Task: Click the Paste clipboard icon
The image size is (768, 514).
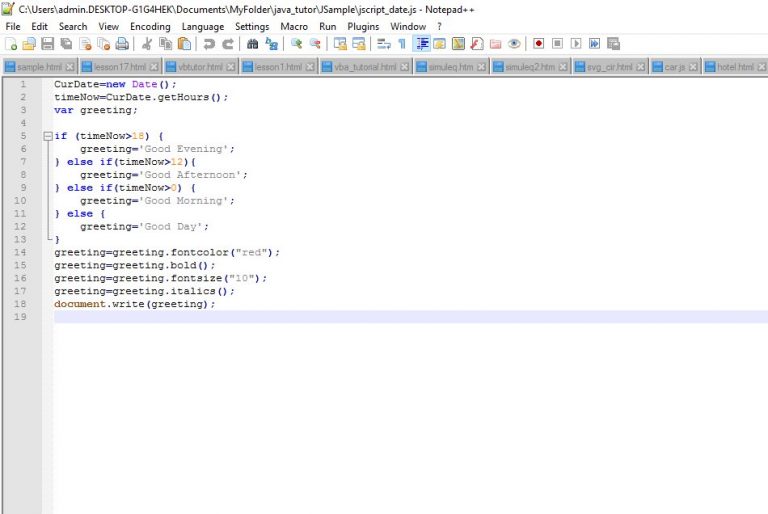Action: [184, 44]
